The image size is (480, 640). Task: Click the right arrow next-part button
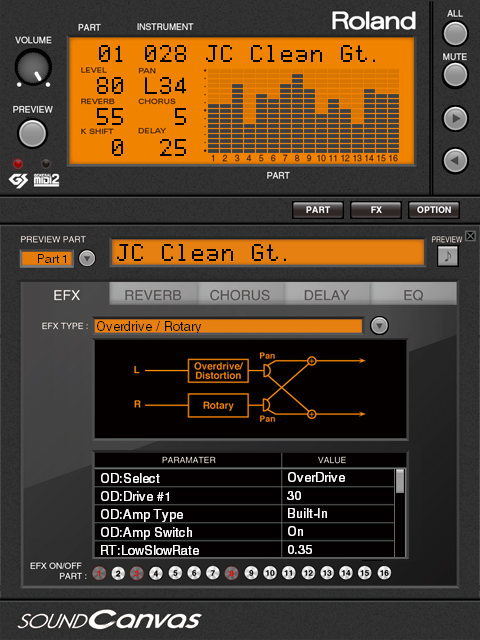tap(455, 119)
